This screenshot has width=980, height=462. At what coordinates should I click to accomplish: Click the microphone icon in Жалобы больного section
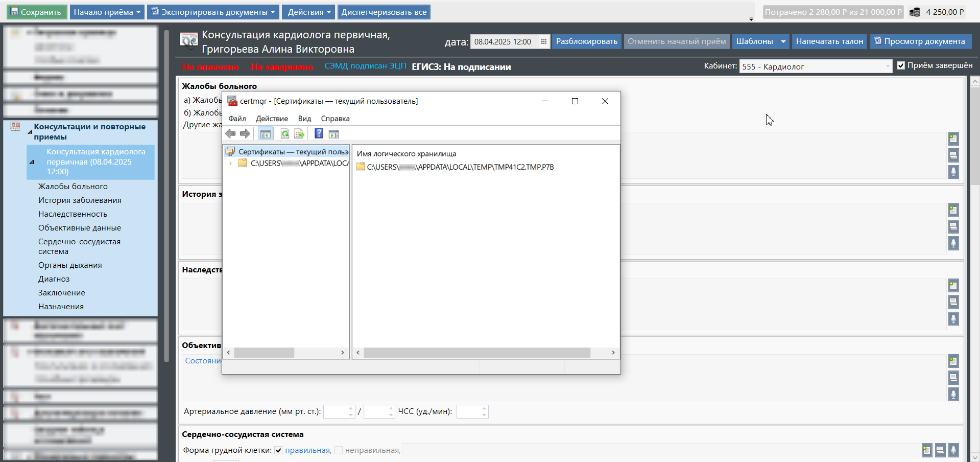tap(953, 172)
